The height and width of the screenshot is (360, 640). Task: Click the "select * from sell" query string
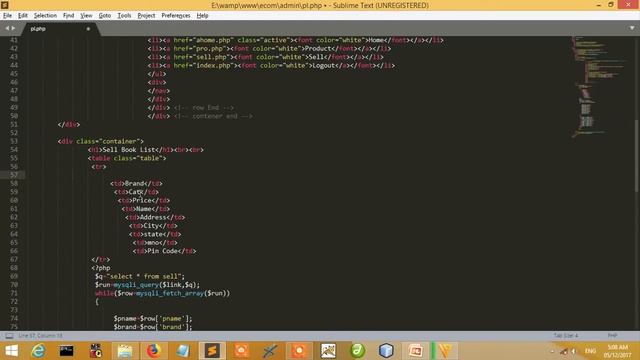[x=144, y=276]
